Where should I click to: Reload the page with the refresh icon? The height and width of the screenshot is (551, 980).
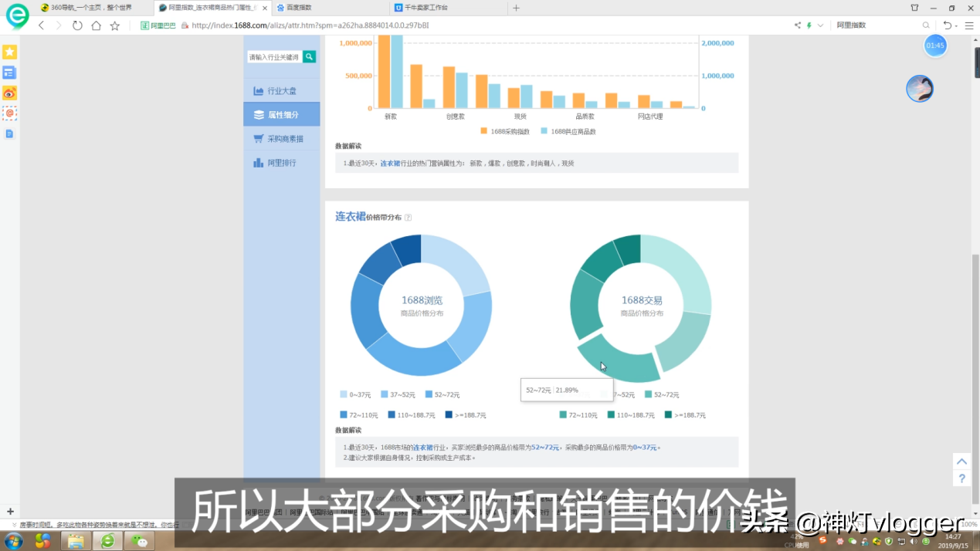coord(77,25)
